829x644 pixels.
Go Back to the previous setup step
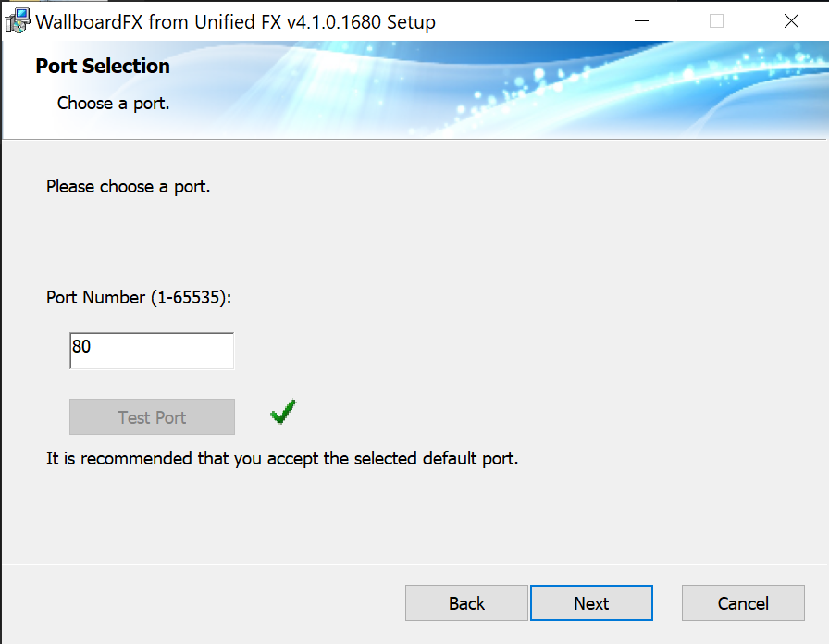pyautogui.click(x=466, y=602)
